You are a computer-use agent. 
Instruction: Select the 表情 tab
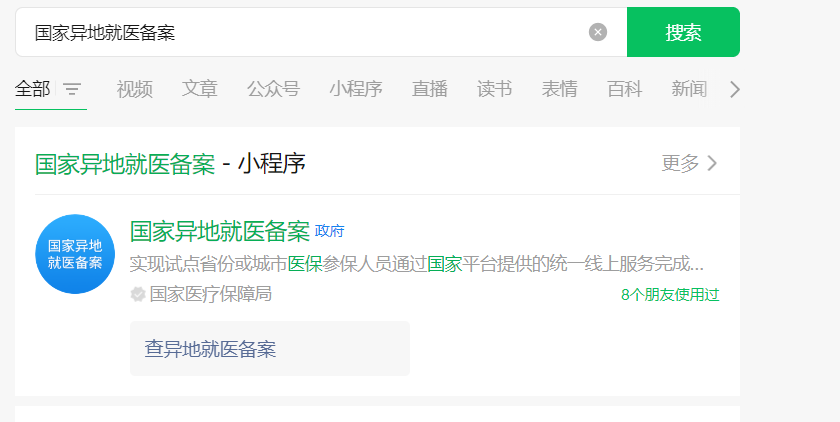559,89
